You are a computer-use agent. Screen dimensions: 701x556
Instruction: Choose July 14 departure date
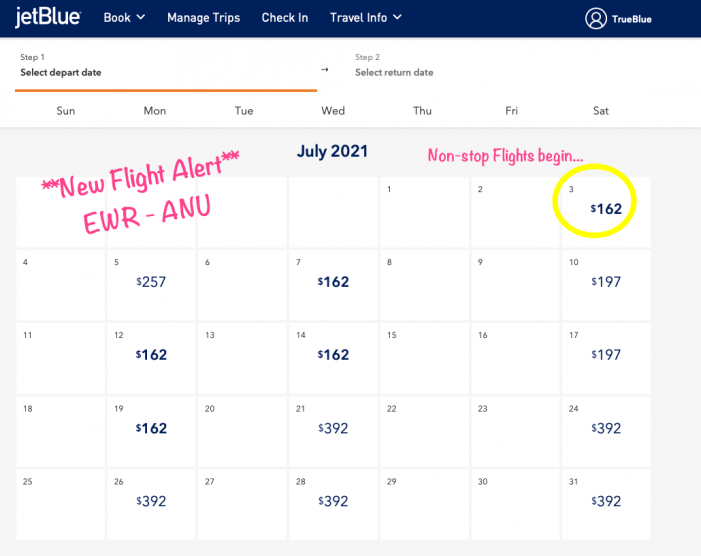[333, 355]
